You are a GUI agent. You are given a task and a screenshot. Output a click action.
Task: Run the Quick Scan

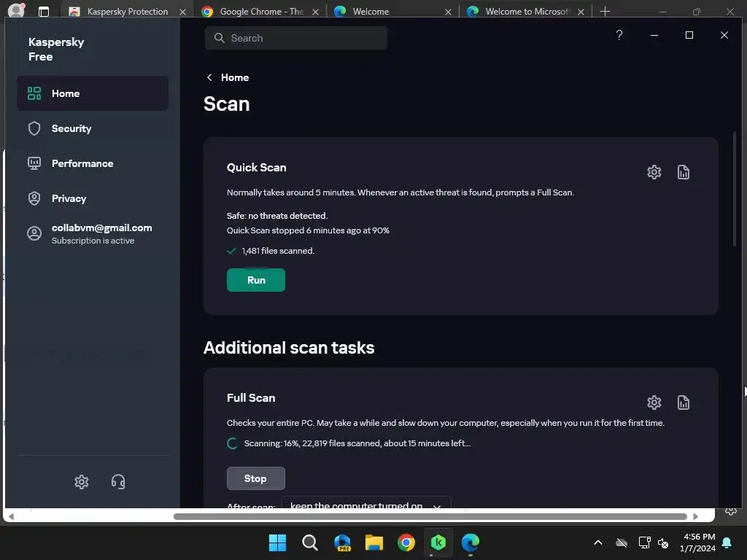(256, 280)
